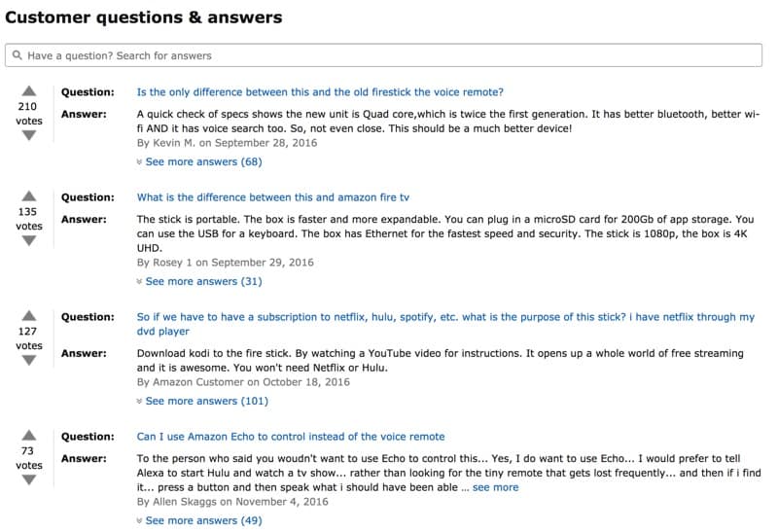This screenshot has width=778, height=532.
Task: Click "see more" in Allen Skaggs' answer
Action: pos(496,487)
